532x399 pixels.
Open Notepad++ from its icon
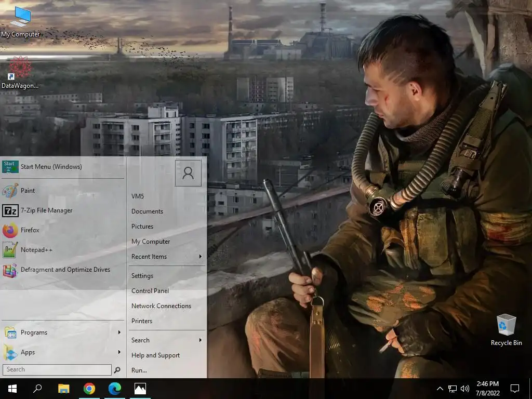[10, 250]
